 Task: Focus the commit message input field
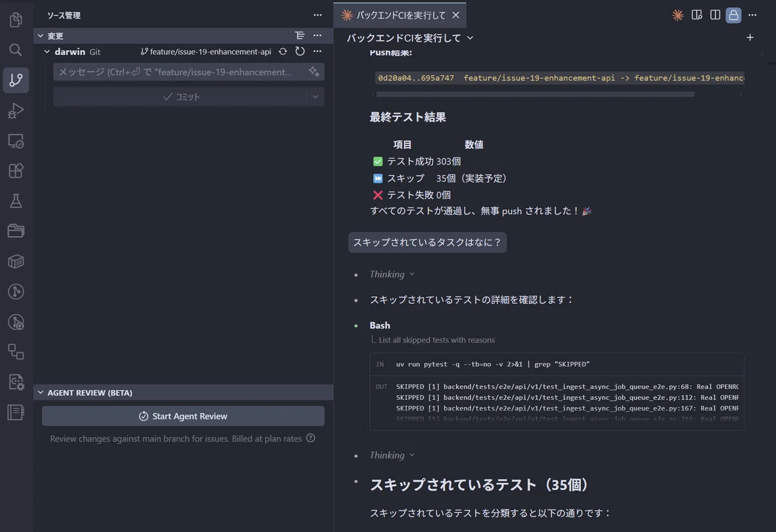click(181, 72)
